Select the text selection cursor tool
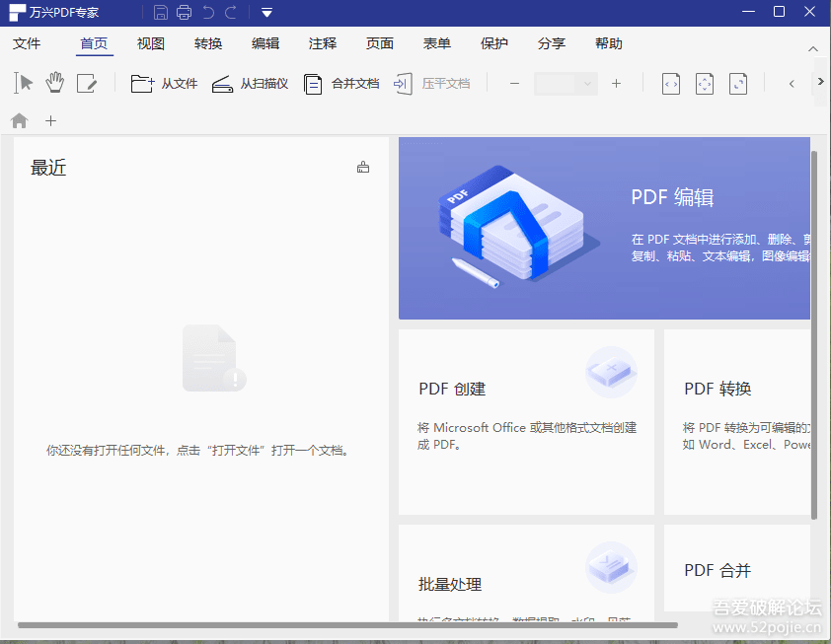The width and height of the screenshot is (831, 644). pos(25,84)
